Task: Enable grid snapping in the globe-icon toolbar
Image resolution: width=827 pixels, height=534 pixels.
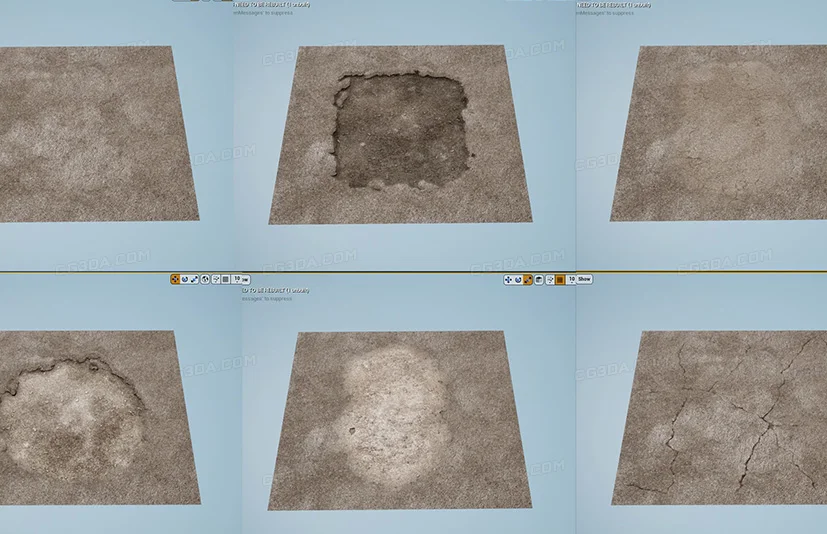Action: (226, 279)
